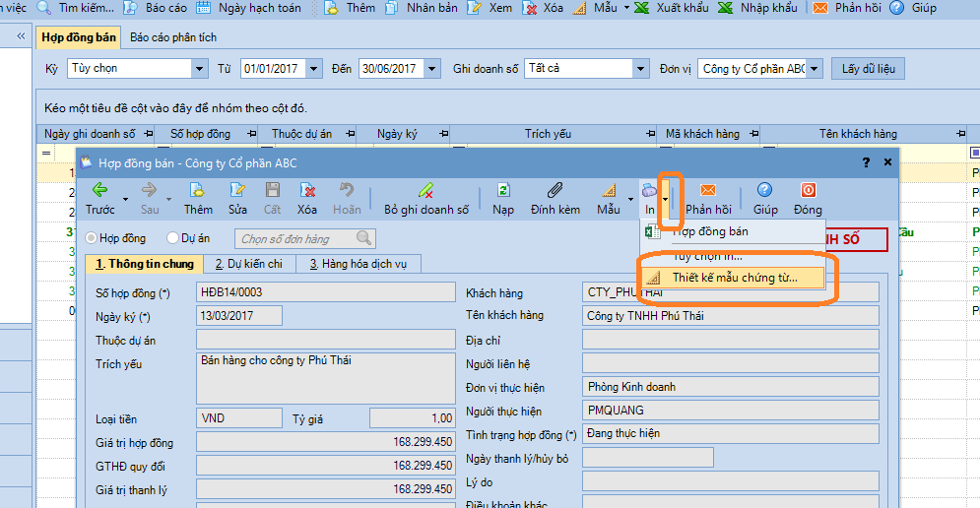The height and width of the screenshot is (508, 980).
Task: Click Thêm in main toolbar
Action: point(350,8)
